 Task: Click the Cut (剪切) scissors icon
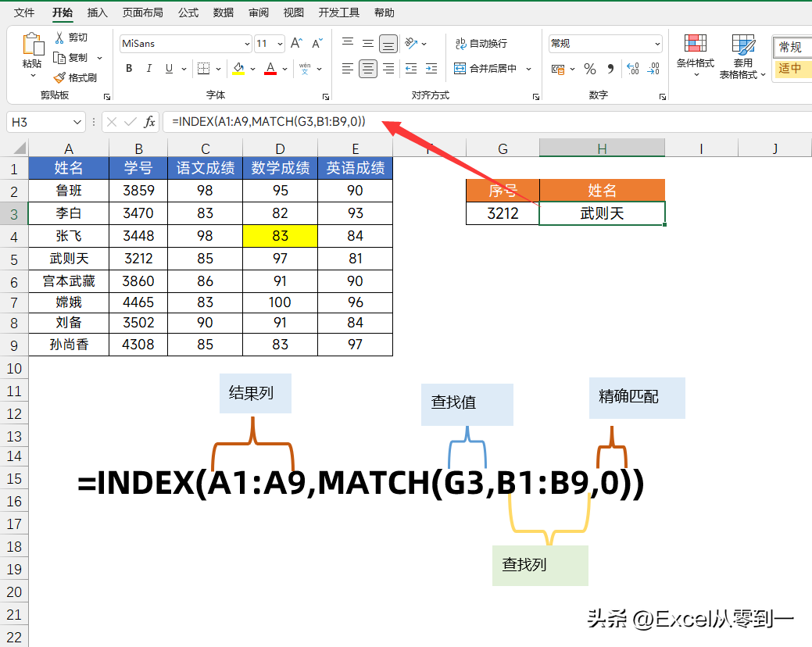[59, 38]
